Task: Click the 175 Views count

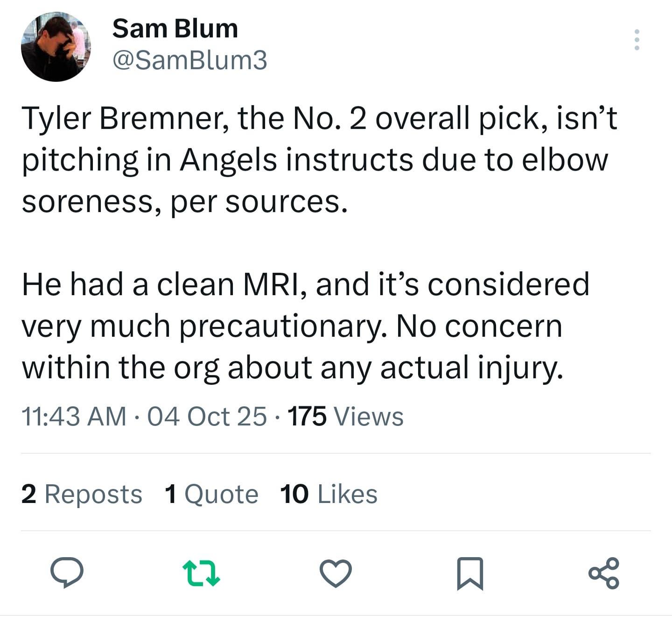Action: [x=345, y=416]
